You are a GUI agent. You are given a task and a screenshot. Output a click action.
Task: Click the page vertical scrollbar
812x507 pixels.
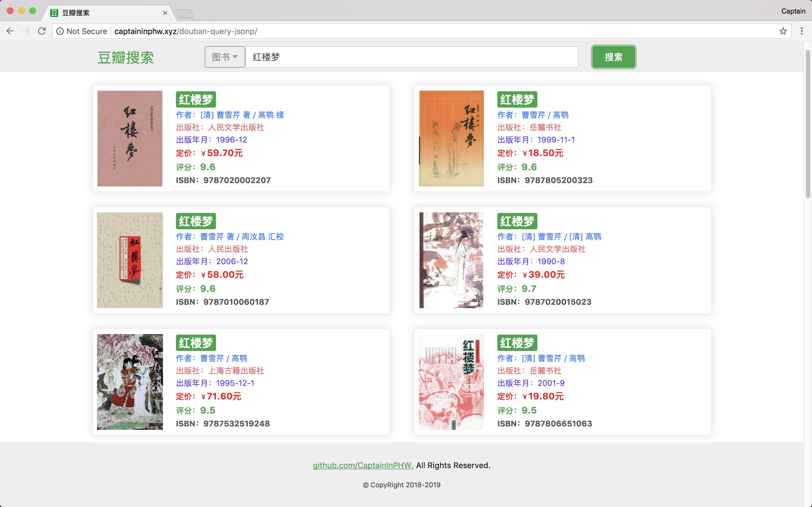(x=808, y=124)
